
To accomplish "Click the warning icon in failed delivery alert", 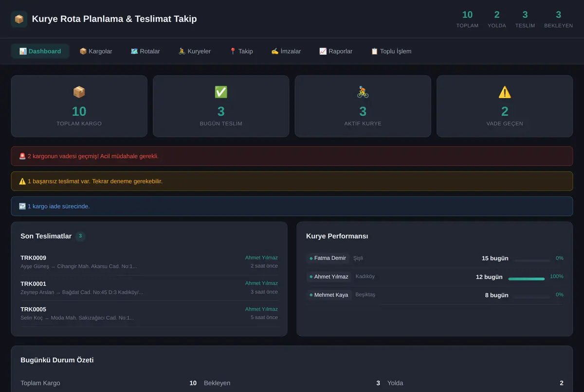I will [x=22, y=181].
